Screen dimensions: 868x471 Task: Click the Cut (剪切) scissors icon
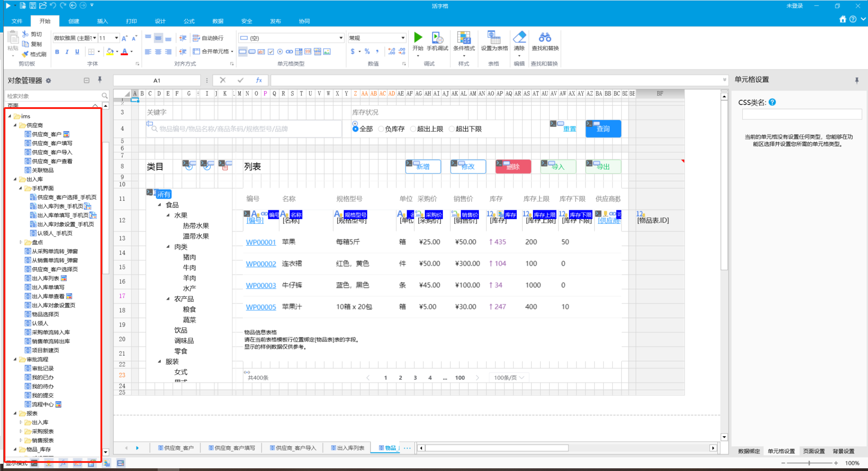25,34
